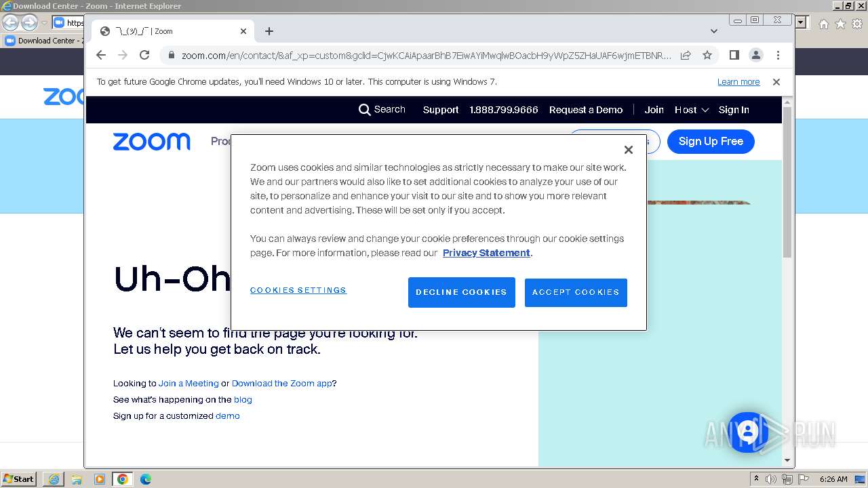The width and height of the screenshot is (868, 488).
Task: Click Chrome page vertical scrollbar thumb
Action: pyautogui.click(x=787, y=182)
